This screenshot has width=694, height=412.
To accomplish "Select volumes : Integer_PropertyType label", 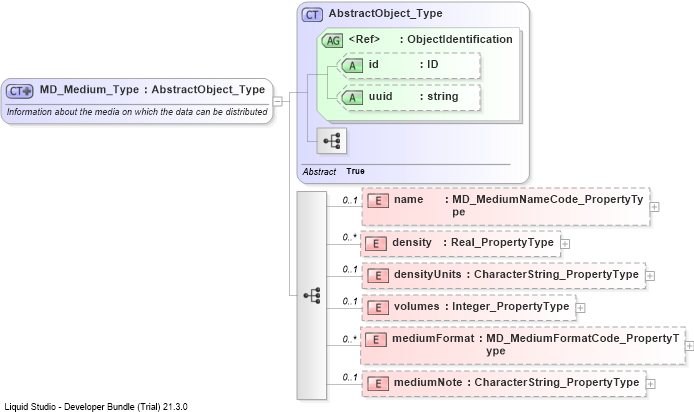I will [482, 306].
